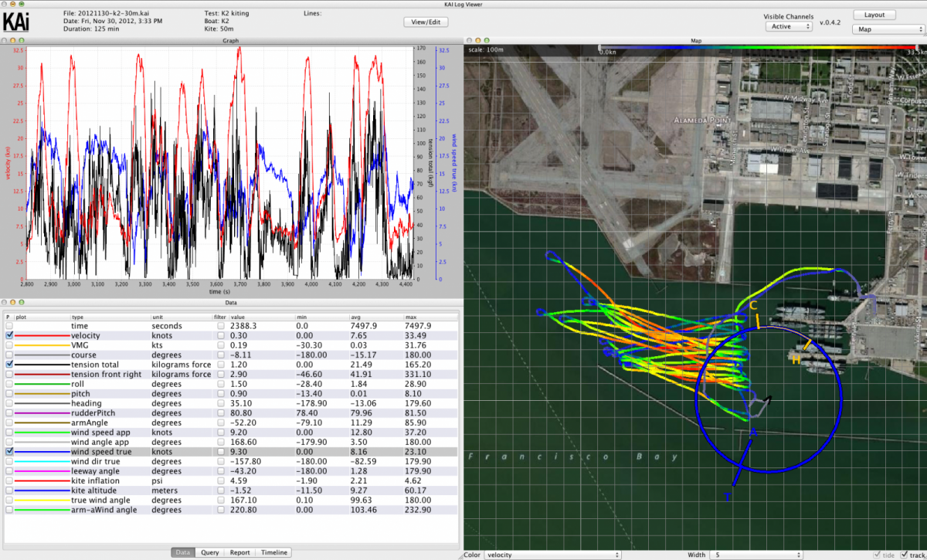Click the kite altitude avg value 9.27

click(358, 490)
